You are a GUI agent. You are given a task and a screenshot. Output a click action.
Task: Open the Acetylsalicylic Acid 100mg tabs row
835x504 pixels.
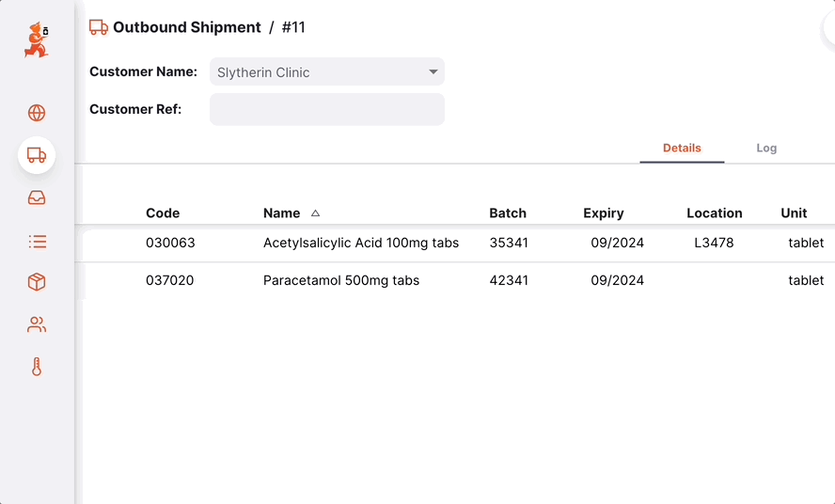[x=459, y=243]
